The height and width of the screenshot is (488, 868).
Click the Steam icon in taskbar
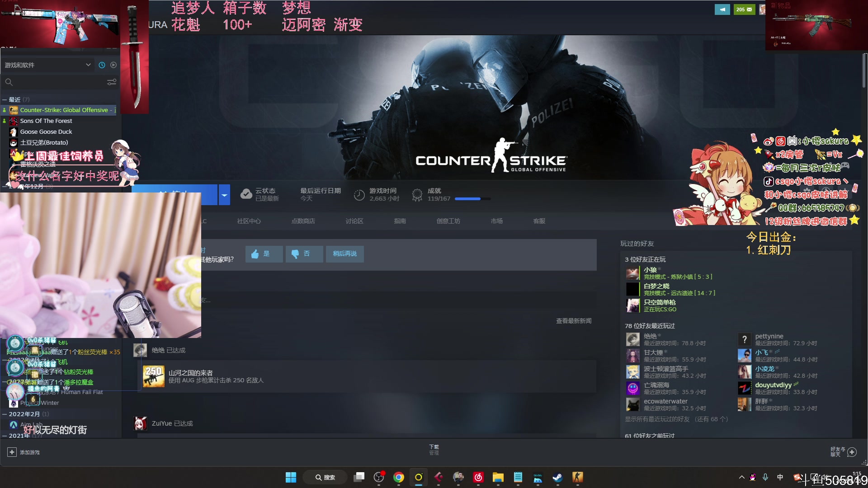tap(557, 477)
